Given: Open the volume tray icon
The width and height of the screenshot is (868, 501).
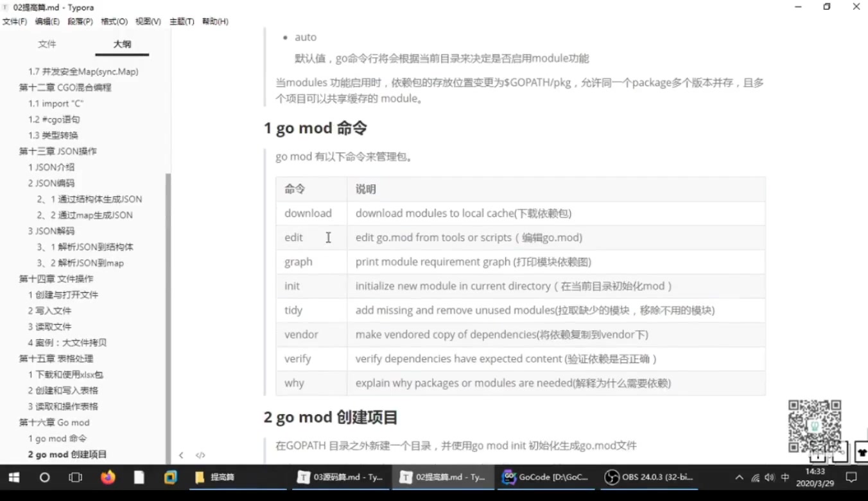Looking at the screenshot, I should coord(770,477).
